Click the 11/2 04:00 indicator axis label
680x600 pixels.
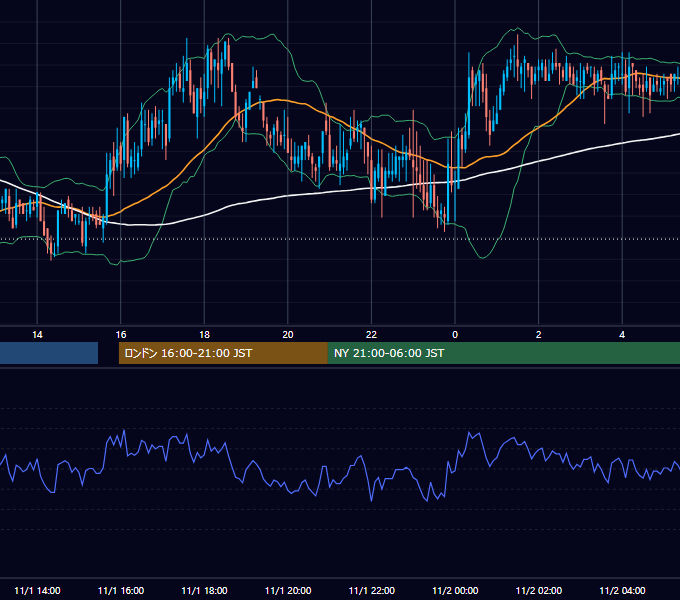click(x=622, y=590)
